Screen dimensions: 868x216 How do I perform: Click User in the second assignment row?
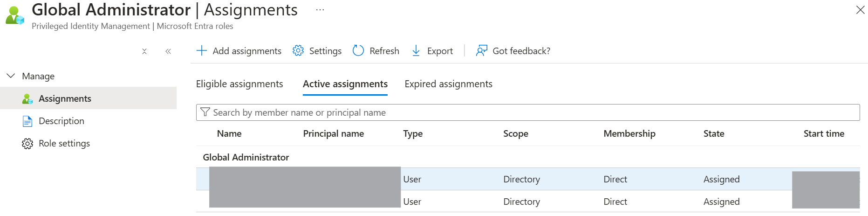pos(412,202)
